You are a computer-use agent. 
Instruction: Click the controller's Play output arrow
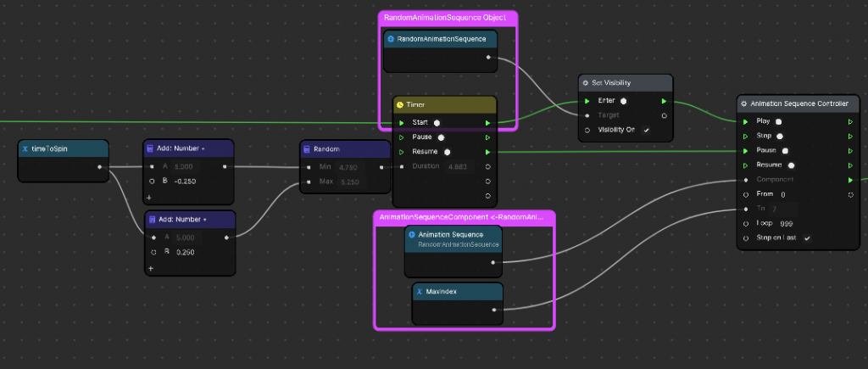pos(850,121)
